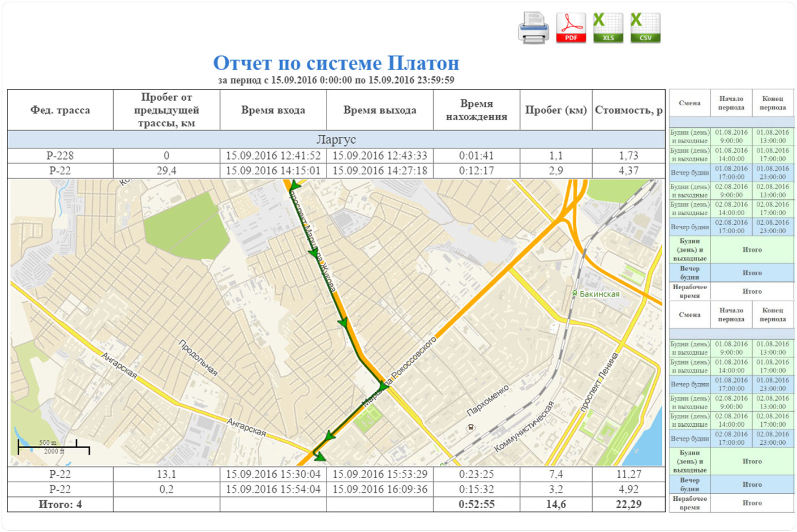
Task: Select the 'Стоимость, р' column header
Action: coord(628,110)
